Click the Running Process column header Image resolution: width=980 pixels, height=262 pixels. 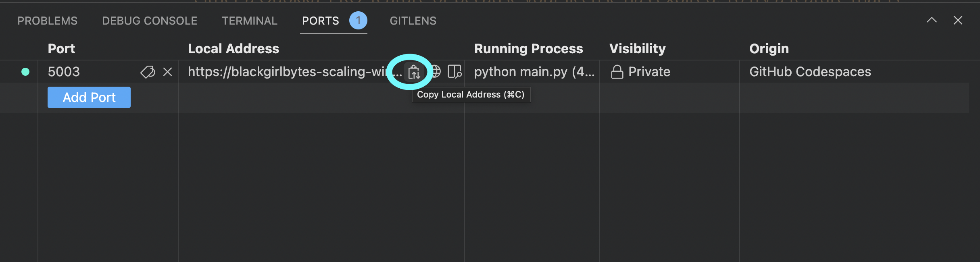(x=529, y=48)
